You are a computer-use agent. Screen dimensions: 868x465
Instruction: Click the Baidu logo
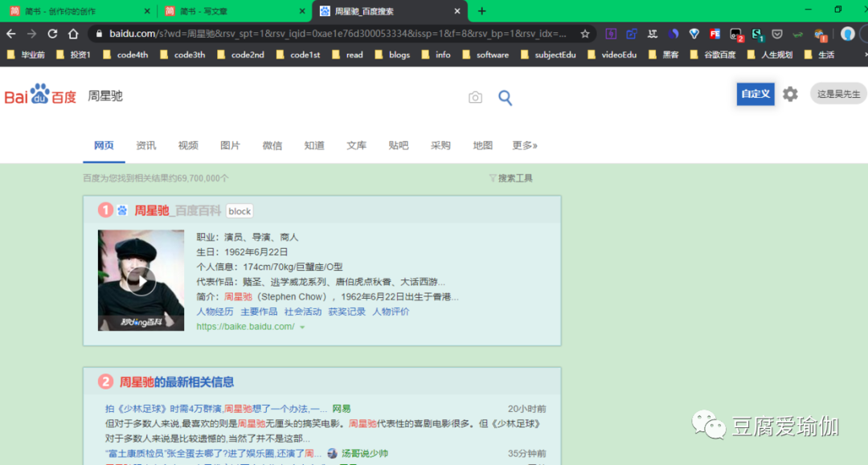(x=40, y=95)
